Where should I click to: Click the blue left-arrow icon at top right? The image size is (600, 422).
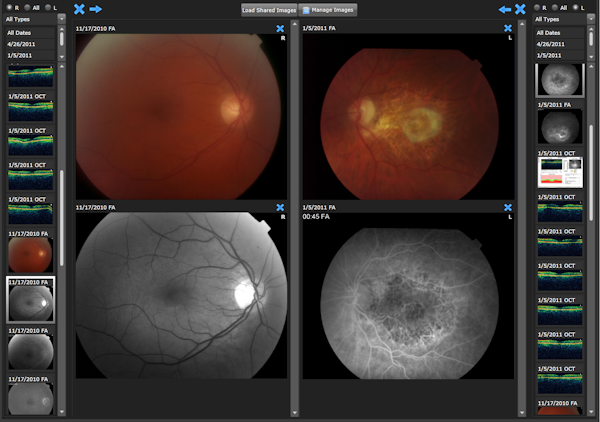[505, 9]
